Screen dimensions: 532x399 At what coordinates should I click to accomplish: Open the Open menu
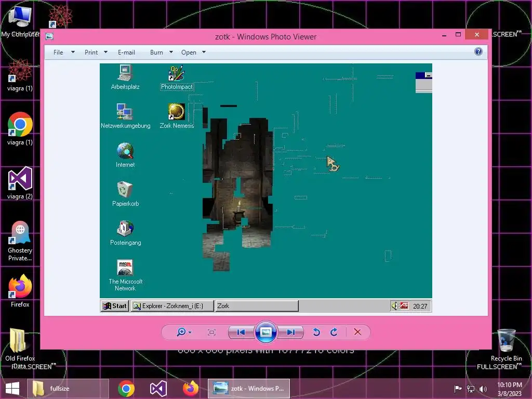[189, 52]
